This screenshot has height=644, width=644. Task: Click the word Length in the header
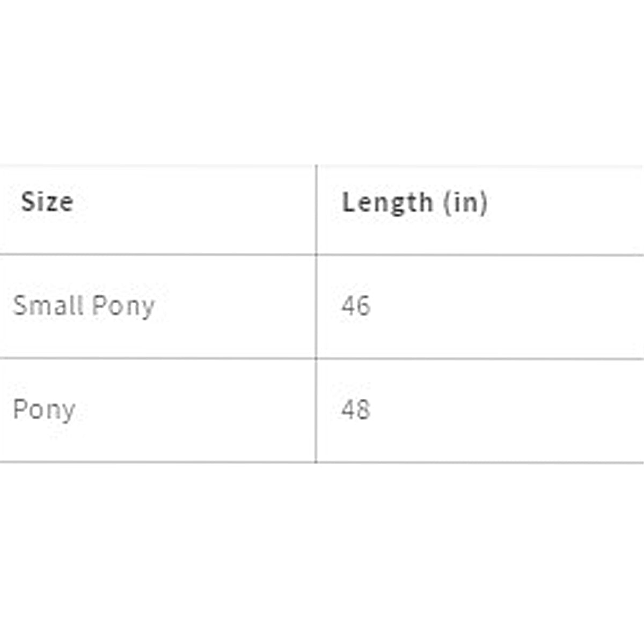(x=387, y=203)
